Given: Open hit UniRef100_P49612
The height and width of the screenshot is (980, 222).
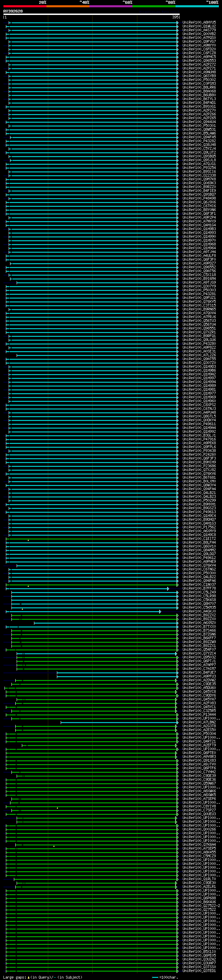Looking at the screenshot, I should coord(199,558).
